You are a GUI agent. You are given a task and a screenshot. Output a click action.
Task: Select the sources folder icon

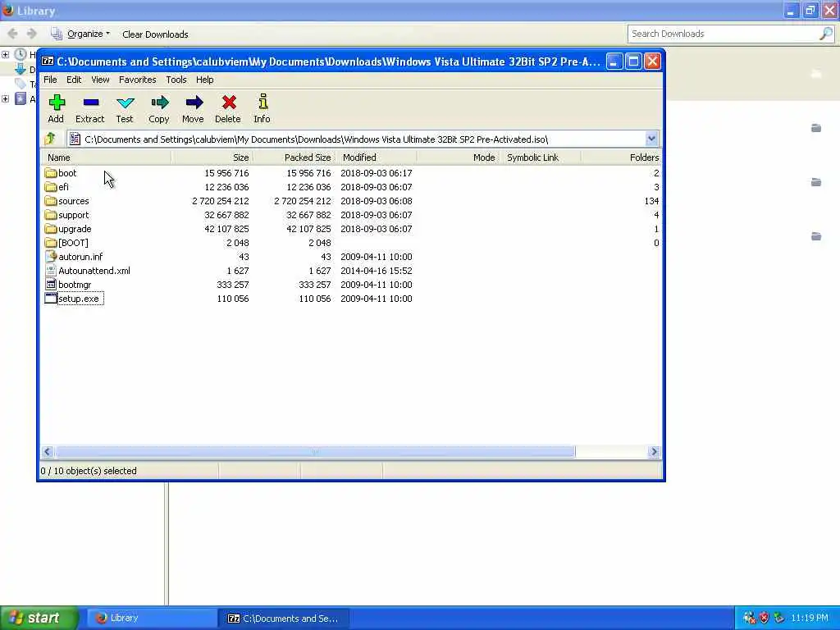pos(51,201)
